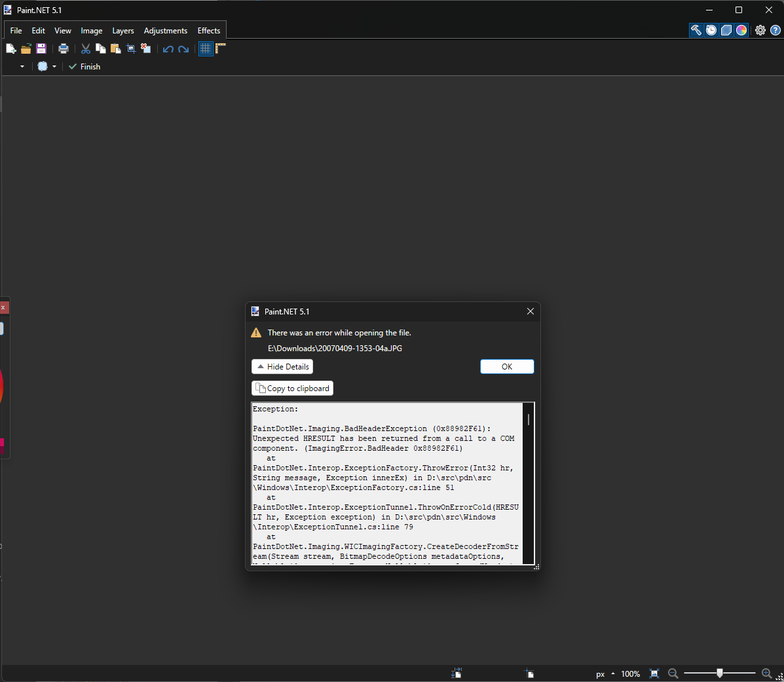Open the Help question mark icon
This screenshot has height=682, width=784.
coord(775,31)
